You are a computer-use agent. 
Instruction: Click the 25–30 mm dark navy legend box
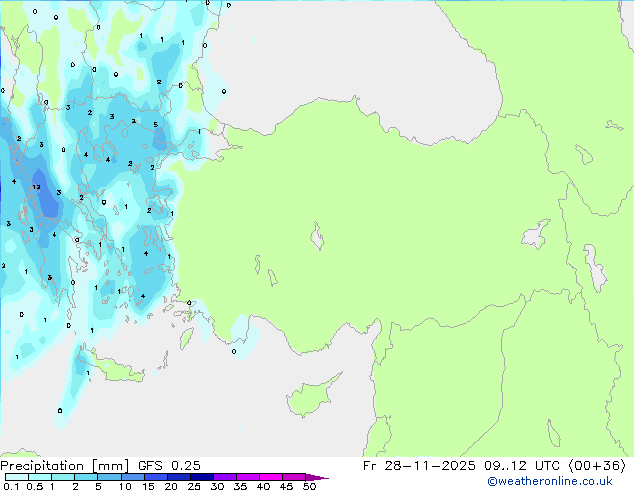[201, 477]
